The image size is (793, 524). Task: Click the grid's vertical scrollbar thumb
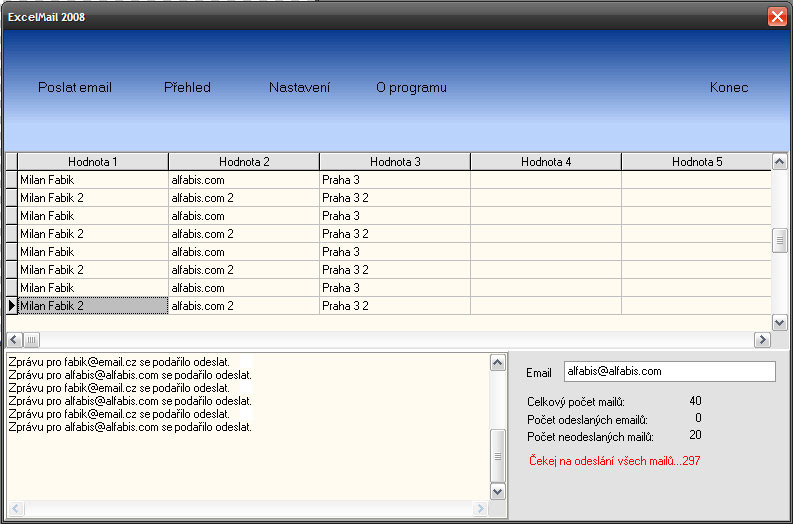pos(780,241)
